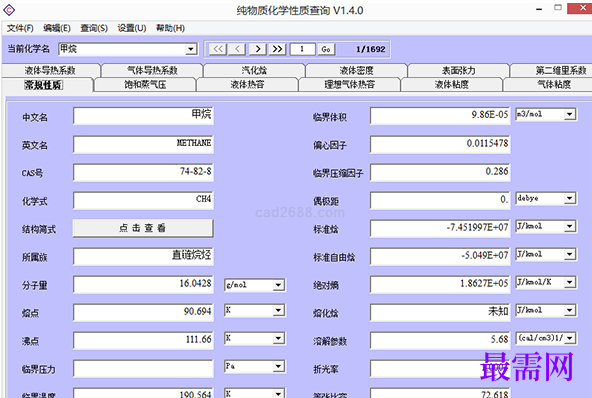Click the 偶极距 value field
The width and height of the screenshot is (592, 398).
440,200
